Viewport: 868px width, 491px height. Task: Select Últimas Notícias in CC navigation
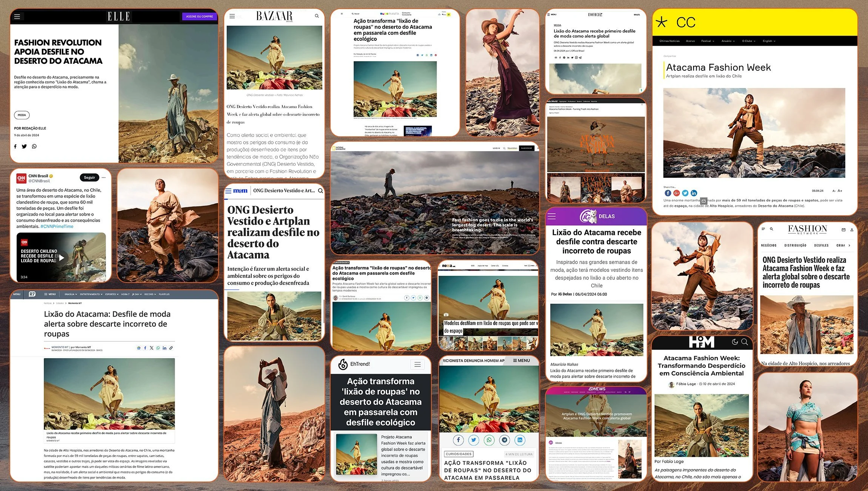(669, 41)
